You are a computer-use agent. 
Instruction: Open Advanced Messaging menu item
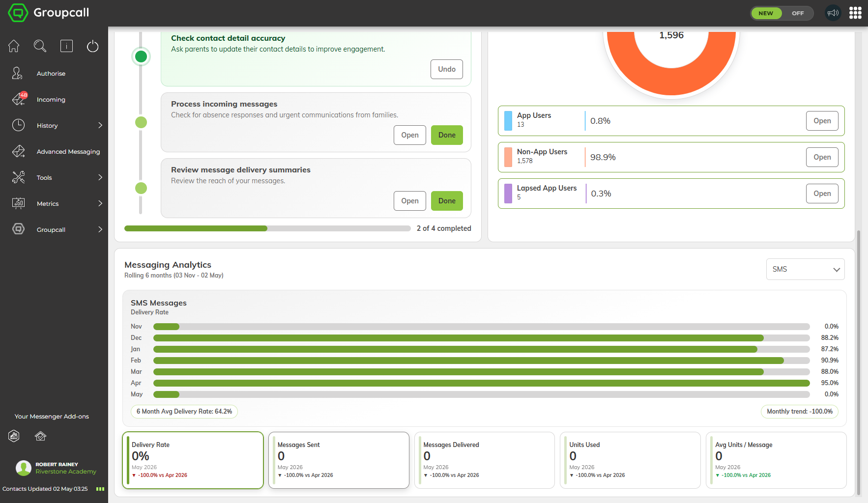pos(68,152)
